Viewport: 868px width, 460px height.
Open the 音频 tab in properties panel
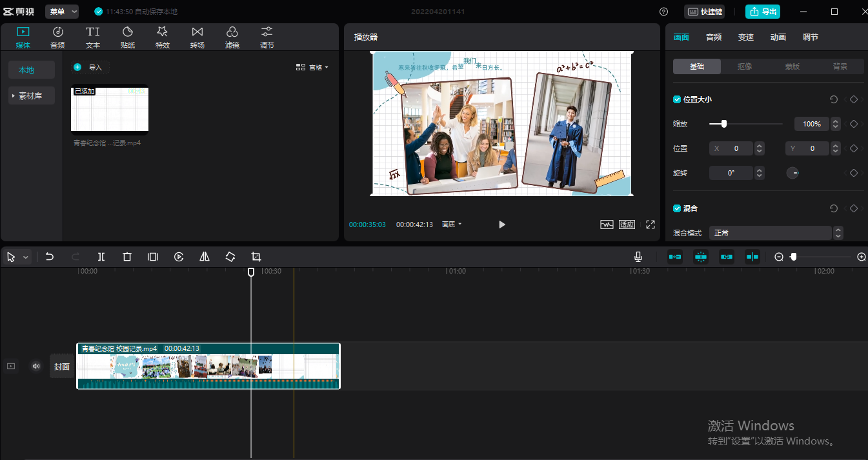[714, 37]
